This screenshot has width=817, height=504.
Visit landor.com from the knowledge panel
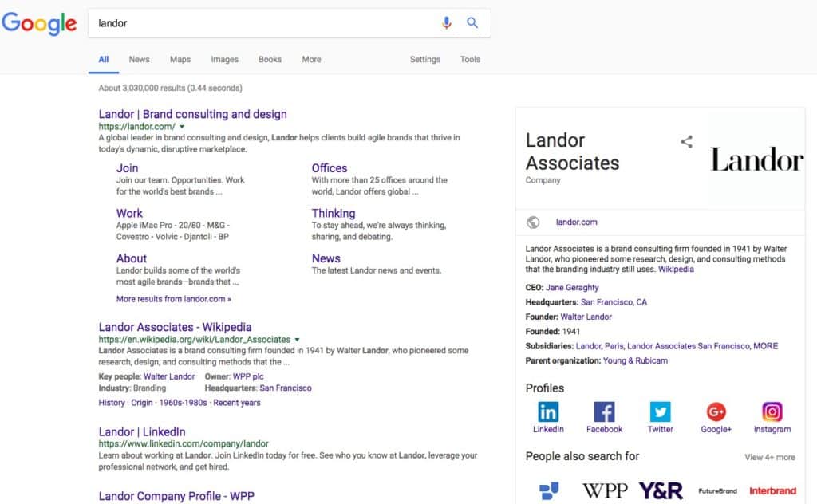click(576, 222)
